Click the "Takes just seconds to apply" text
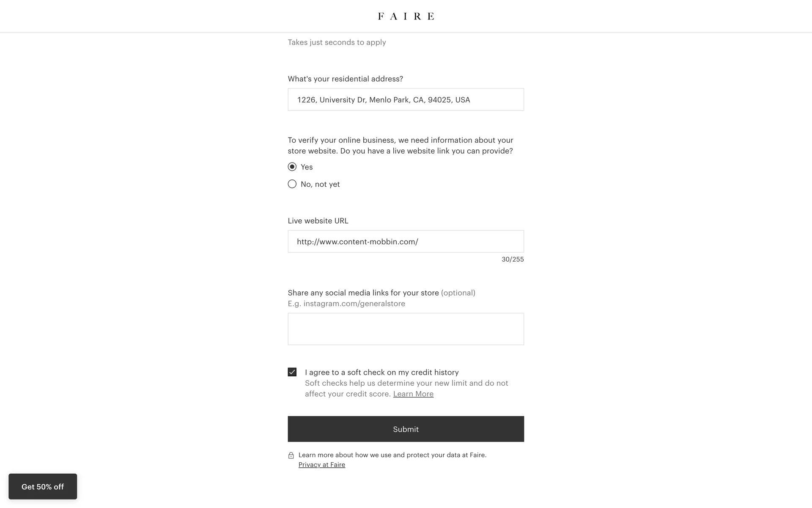This screenshot has height=508, width=812. (x=337, y=42)
